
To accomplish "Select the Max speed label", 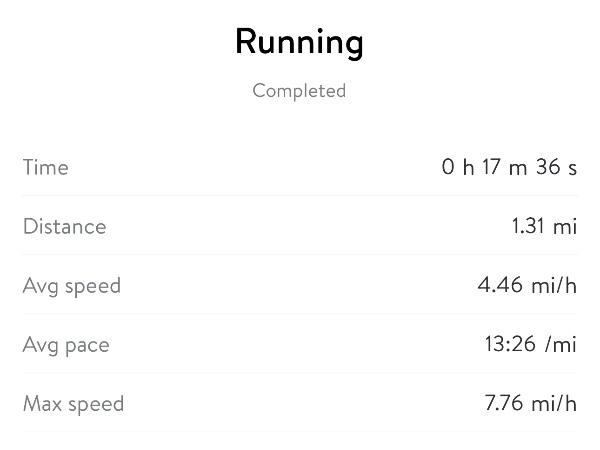I will pos(73,404).
